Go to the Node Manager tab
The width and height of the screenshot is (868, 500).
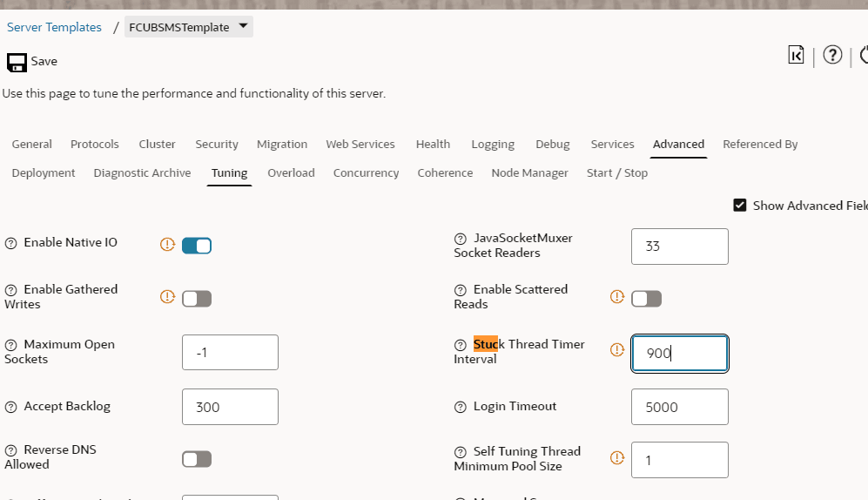[529, 173]
